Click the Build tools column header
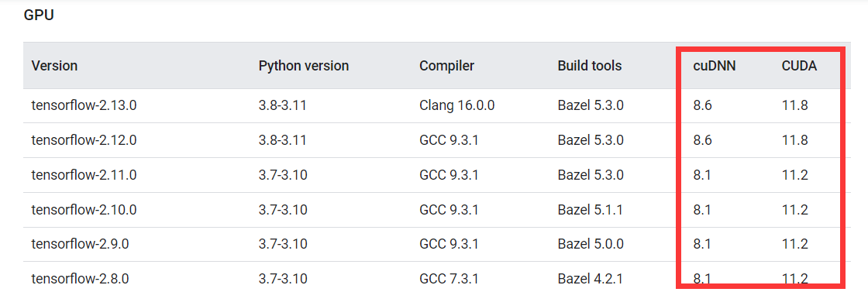This screenshot has width=868, height=292. (x=590, y=66)
